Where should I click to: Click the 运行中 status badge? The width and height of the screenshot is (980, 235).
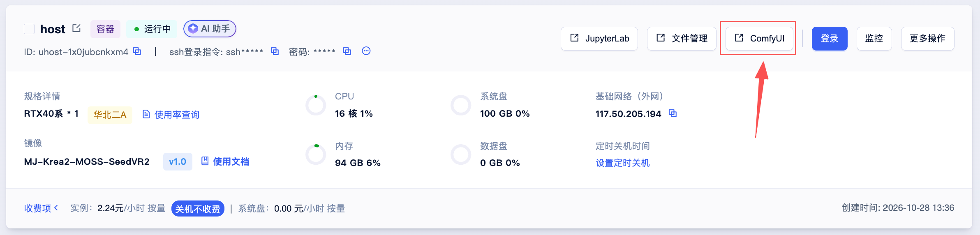(152, 29)
